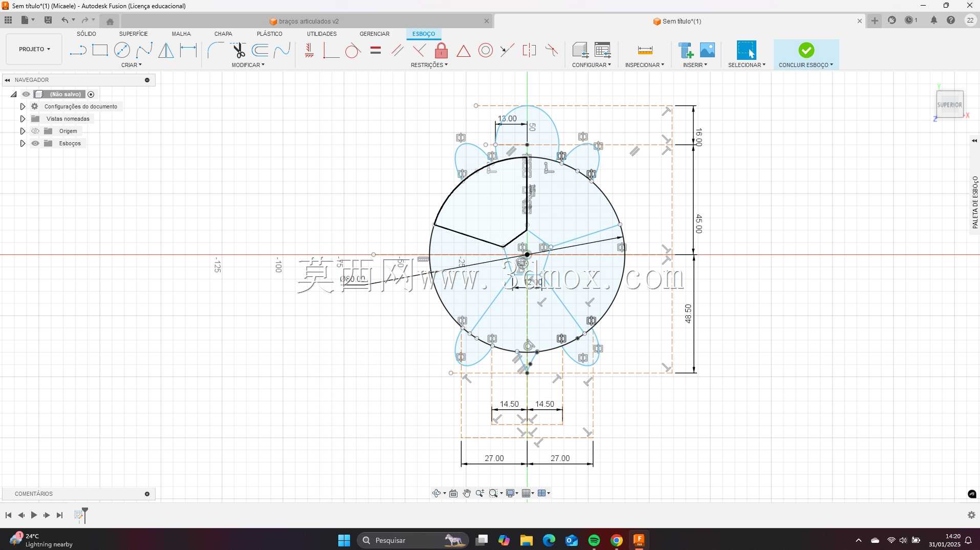Select the Mirror sketch tool
Screen dimensions: 980x550
point(166,50)
